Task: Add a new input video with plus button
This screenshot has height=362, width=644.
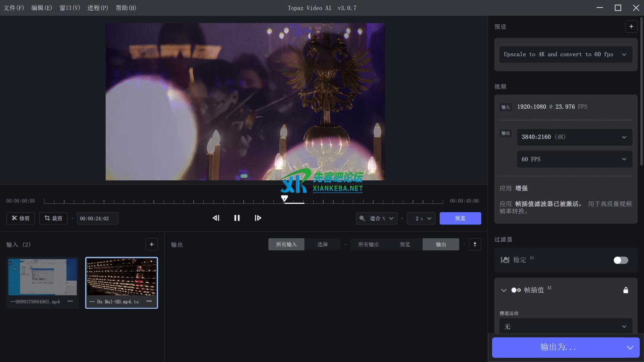Action: tap(152, 245)
